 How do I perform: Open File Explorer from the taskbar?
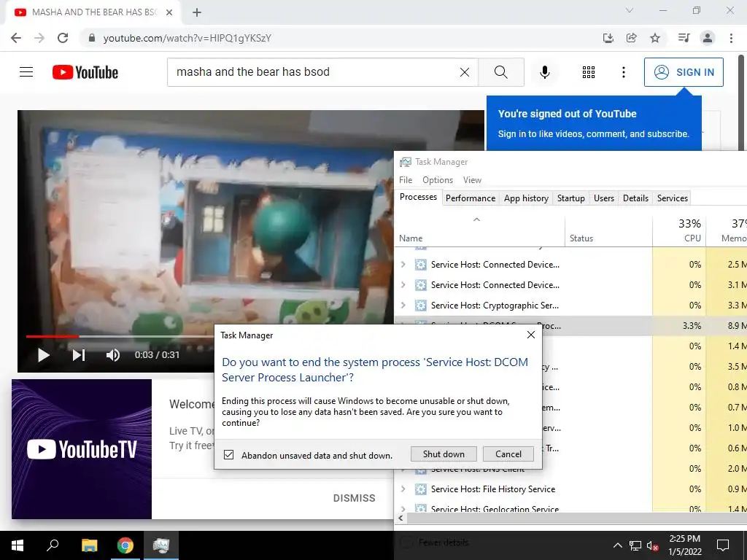pos(89,545)
